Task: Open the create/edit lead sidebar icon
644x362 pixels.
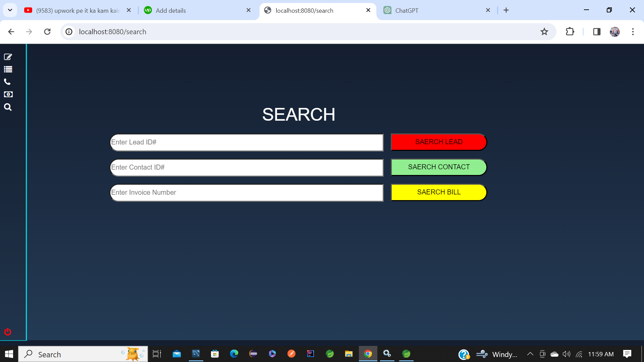Action: click(x=8, y=57)
